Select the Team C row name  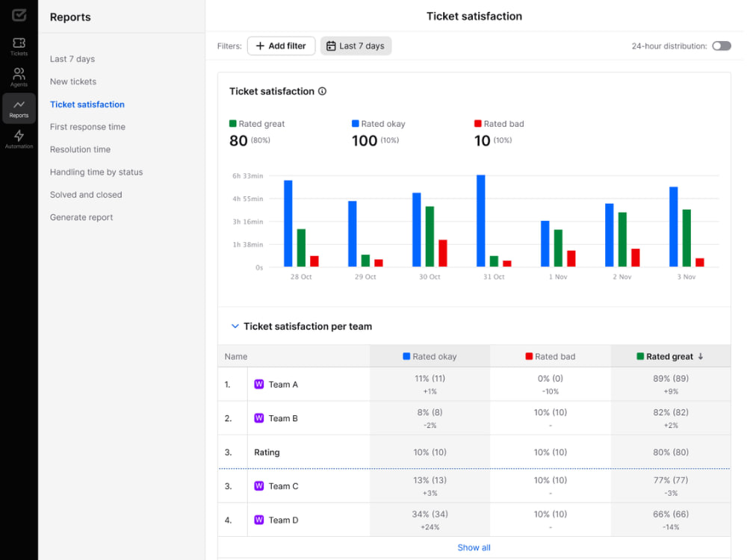(x=283, y=486)
